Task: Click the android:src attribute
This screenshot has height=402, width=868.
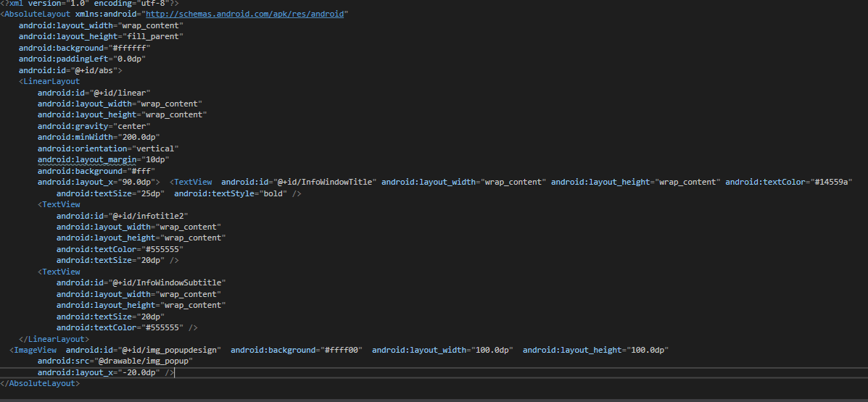Action: 62,361
